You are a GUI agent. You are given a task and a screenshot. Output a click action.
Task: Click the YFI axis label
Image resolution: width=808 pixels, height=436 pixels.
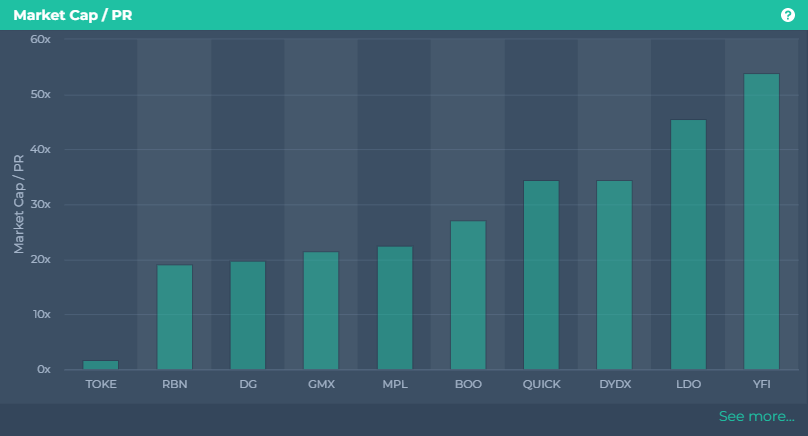click(762, 384)
